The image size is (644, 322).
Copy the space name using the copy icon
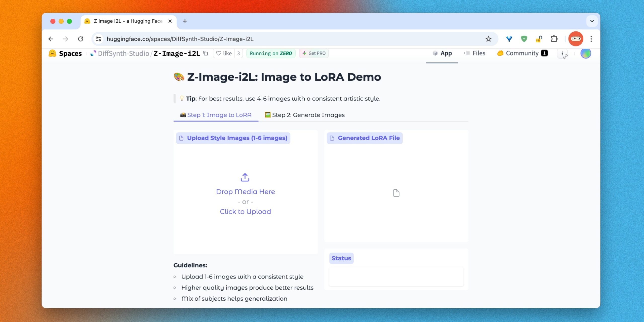(206, 53)
